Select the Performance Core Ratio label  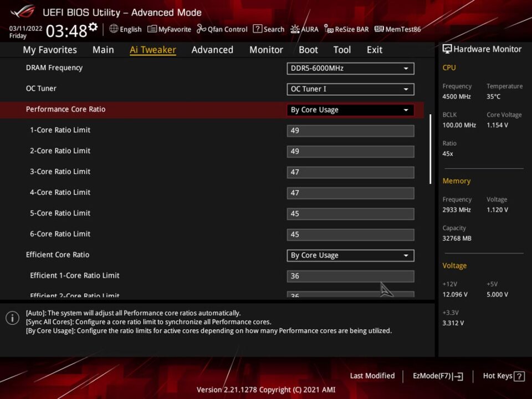pos(65,109)
